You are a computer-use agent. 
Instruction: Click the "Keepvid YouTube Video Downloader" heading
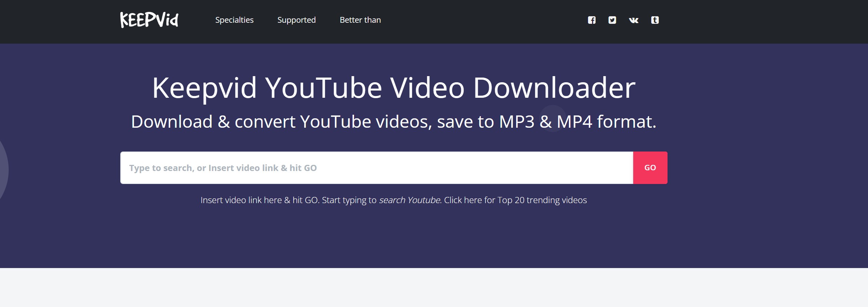point(393,88)
